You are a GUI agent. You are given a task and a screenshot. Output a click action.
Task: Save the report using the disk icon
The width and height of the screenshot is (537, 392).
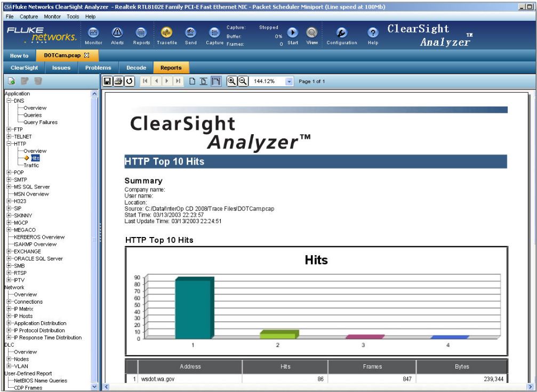tap(108, 81)
